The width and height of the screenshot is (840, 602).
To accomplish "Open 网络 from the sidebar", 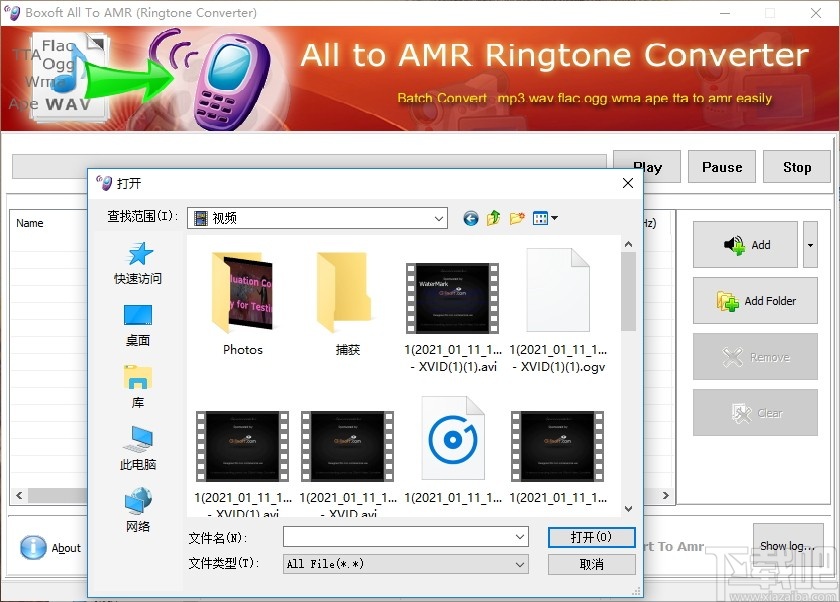I will point(137,508).
